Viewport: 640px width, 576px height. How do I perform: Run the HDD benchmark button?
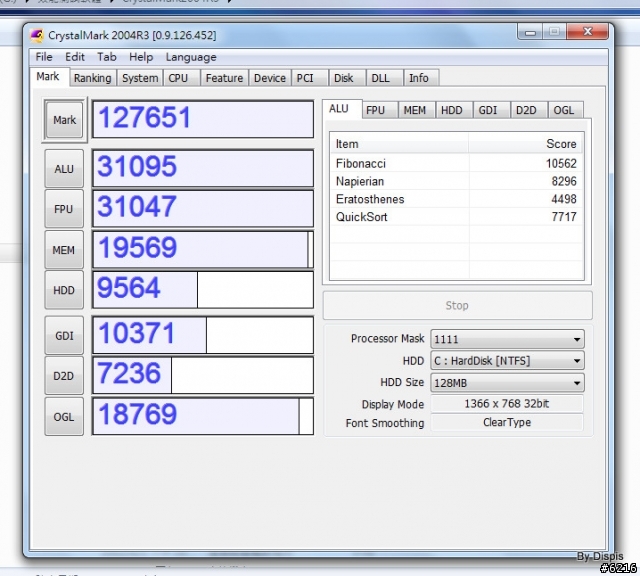click(64, 290)
